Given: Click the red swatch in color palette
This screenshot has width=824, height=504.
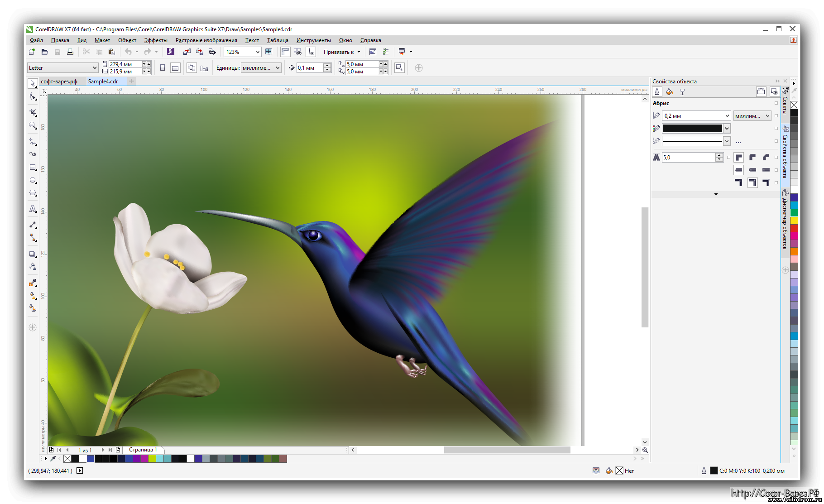Looking at the screenshot, I should 794,228.
